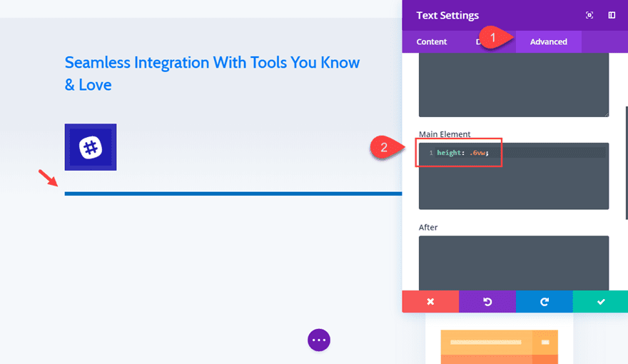Open the Advanced tab
The height and width of the screenshot is (364, 628).
pos(548,41)
